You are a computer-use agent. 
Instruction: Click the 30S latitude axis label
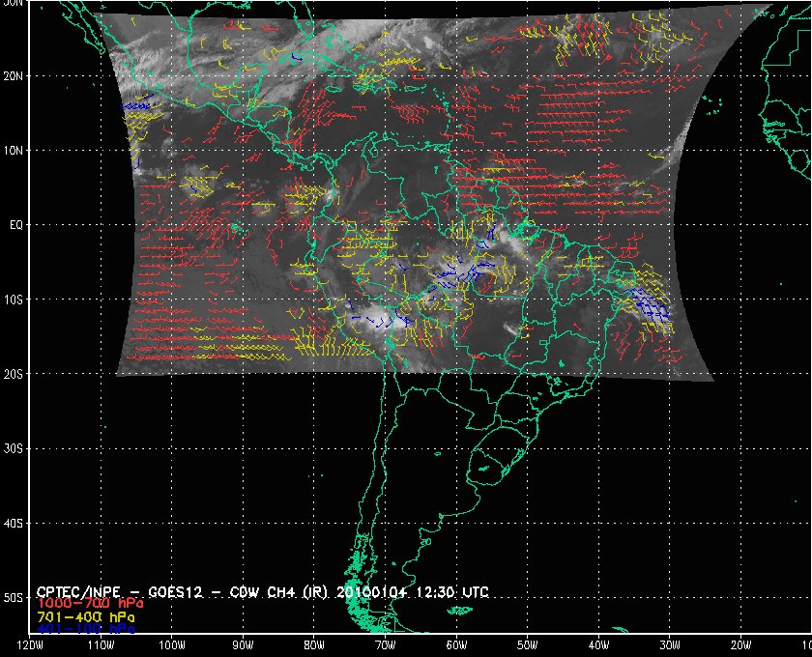click(14, 448)
